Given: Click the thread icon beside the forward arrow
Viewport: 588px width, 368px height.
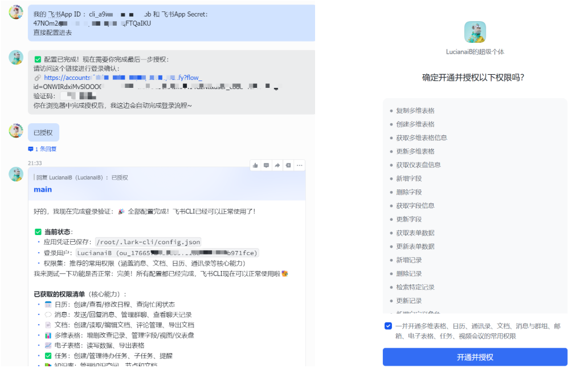Looking at the screenshot, I should 288,165.
